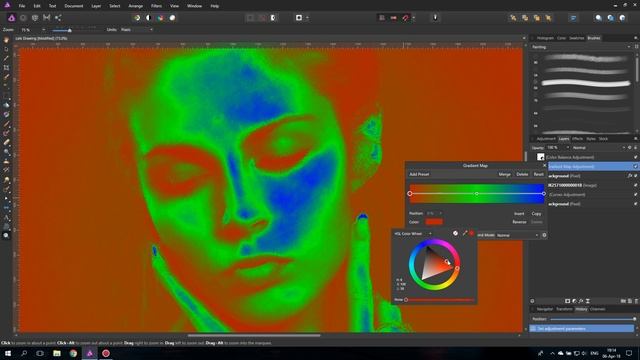640x360 pixels.
Task: Select the View (hand) tool
Action: pyautogui.click(x=6, y=40)
